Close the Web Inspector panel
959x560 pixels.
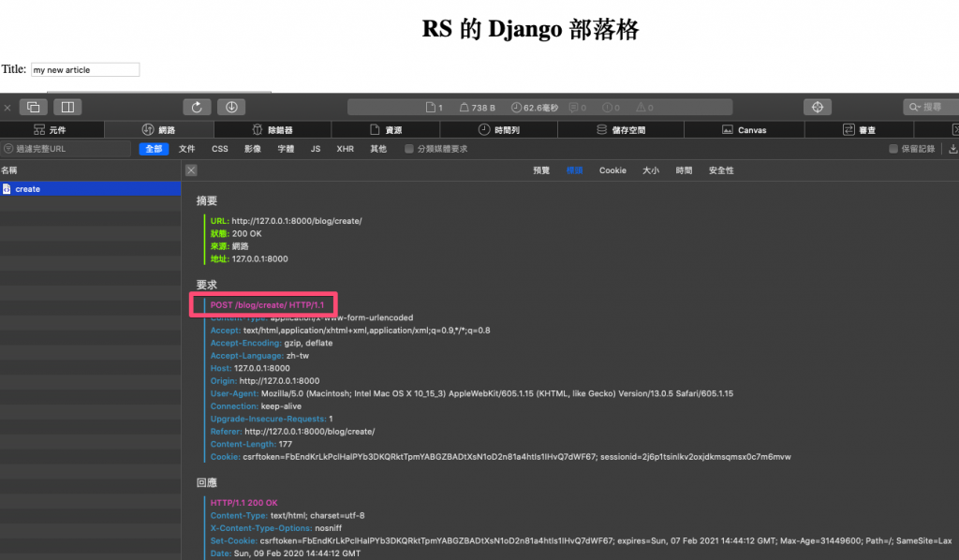coord(7,108)
